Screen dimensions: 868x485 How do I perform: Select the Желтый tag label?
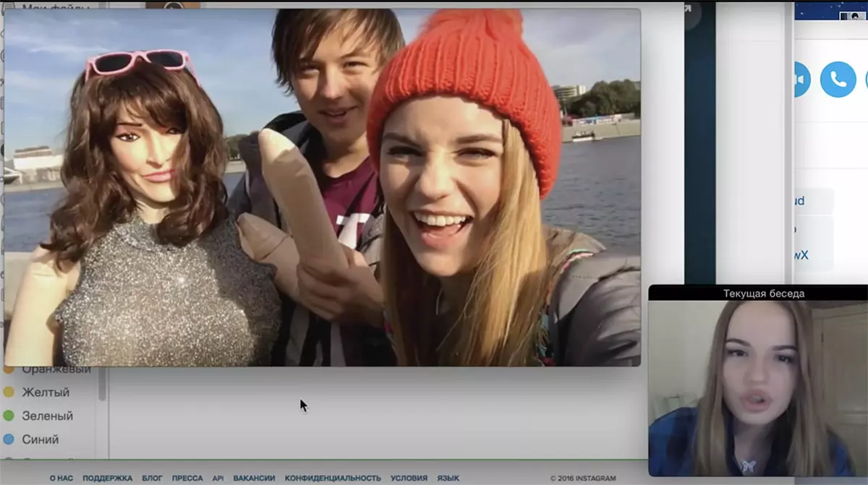[x=46, y=392]
